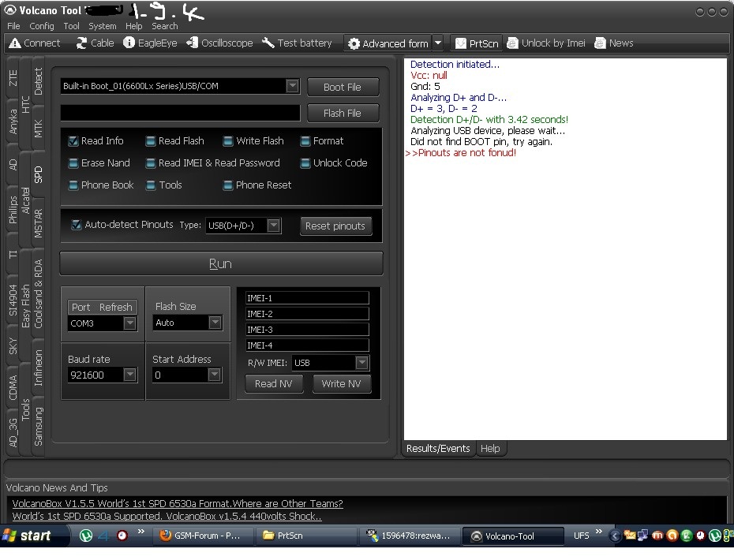Click the IMEI-3 input field
The image size is (734, 560).
307,330
